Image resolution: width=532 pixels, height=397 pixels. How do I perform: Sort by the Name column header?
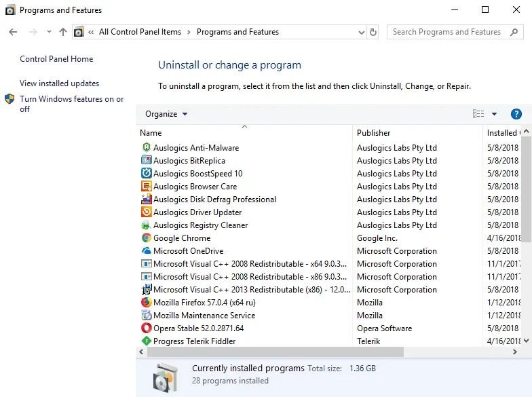(x=244, y=133)
